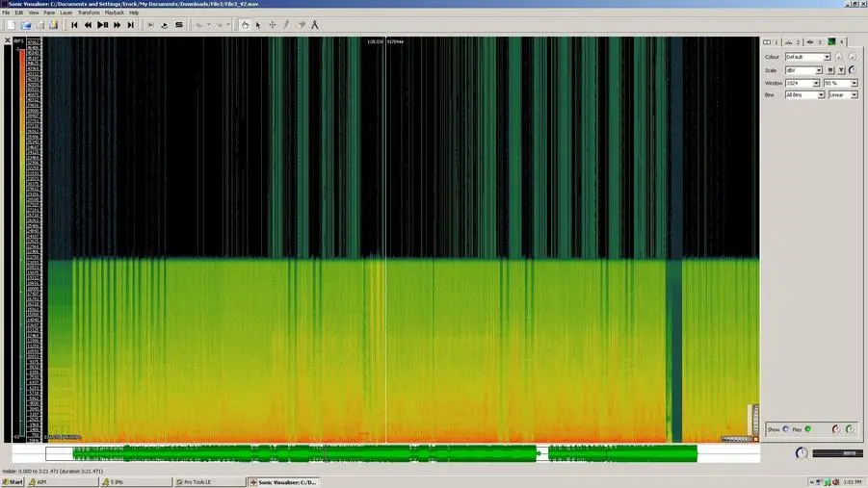This screenshot has height=488, width=868.
Task: Open the Help menu
Action: tap(134, 13)
